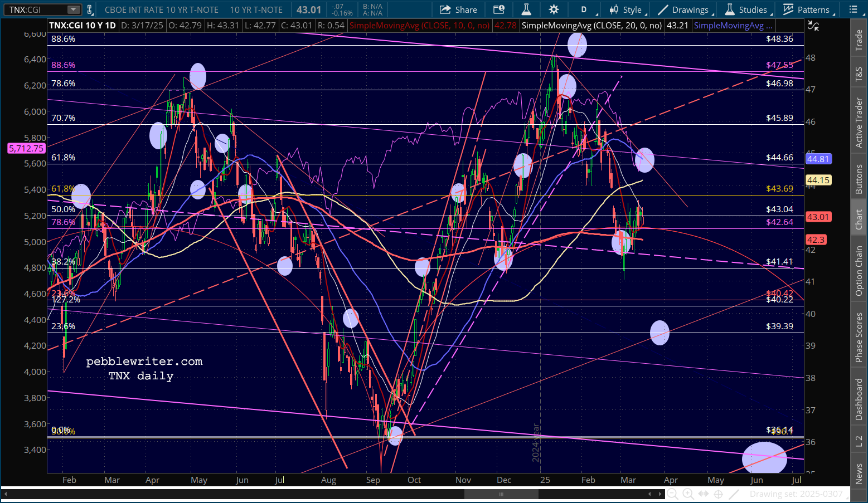Toggle the horizontal expand arrows icon

pos(704,494)
